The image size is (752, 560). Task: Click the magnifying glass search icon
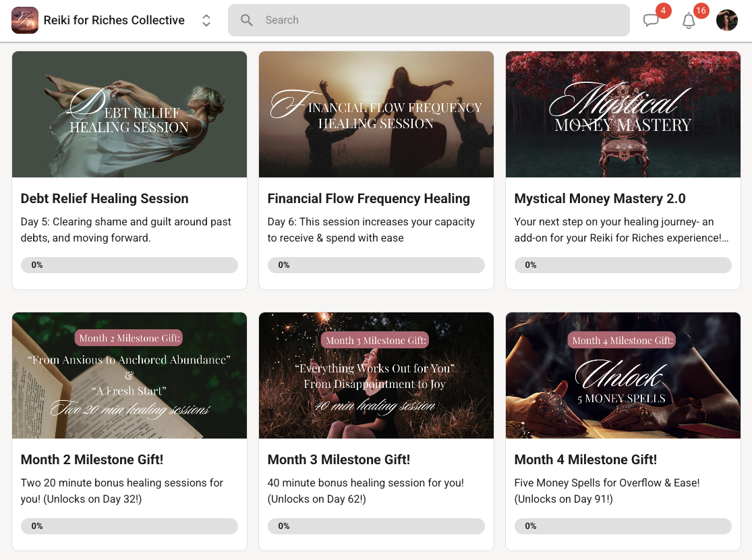(x=247, y=20)
